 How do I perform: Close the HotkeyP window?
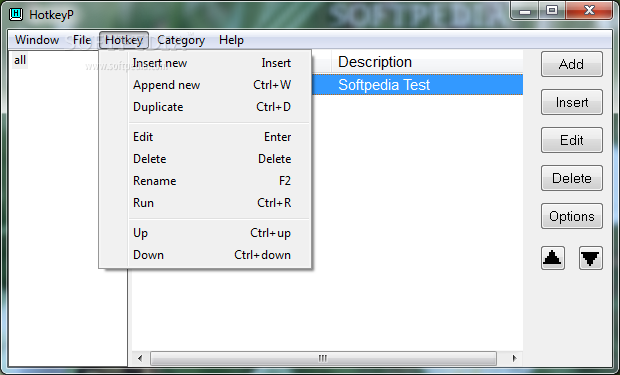coord(589,10)
